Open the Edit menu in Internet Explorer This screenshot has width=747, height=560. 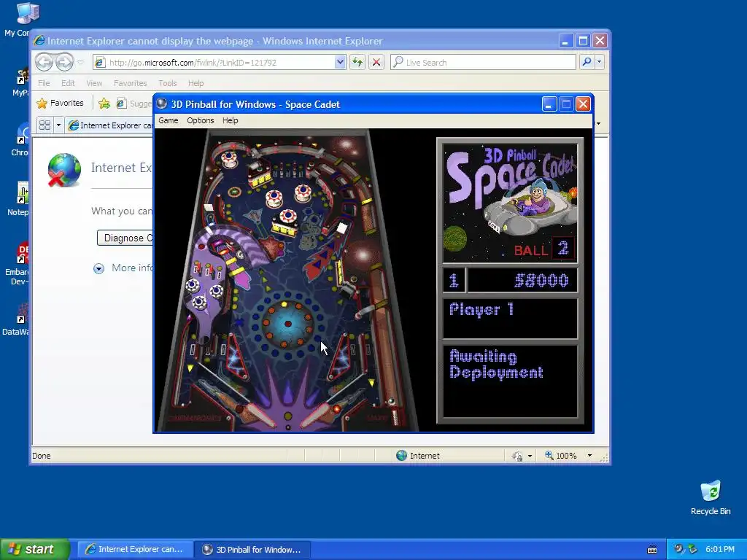pos(68,83)
